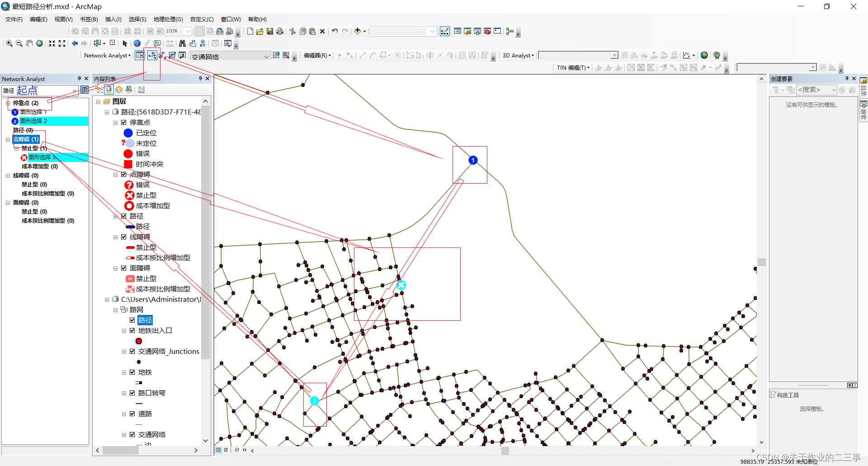Open the 地理处理(G) menu
868x466 pixels.
[168, 19]
